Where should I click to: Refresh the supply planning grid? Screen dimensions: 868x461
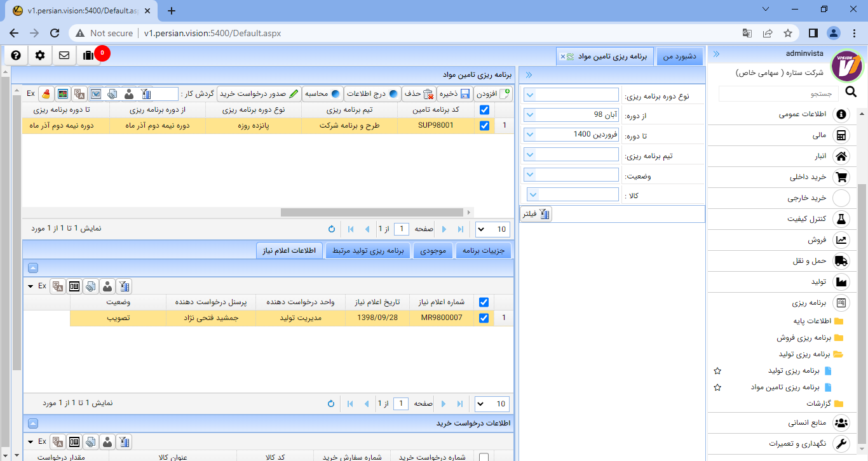click(331, 229)
